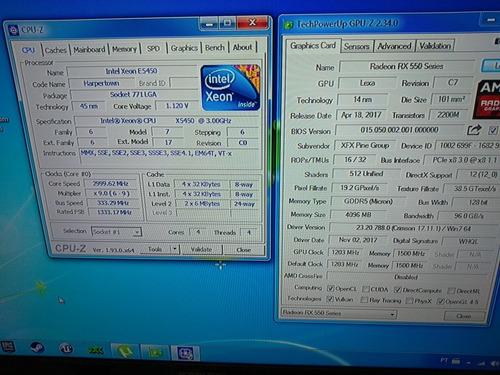The width and height of the screenshot is (500, 375).
Task: Toggle the PhysX checkbox
Action: 409,301
